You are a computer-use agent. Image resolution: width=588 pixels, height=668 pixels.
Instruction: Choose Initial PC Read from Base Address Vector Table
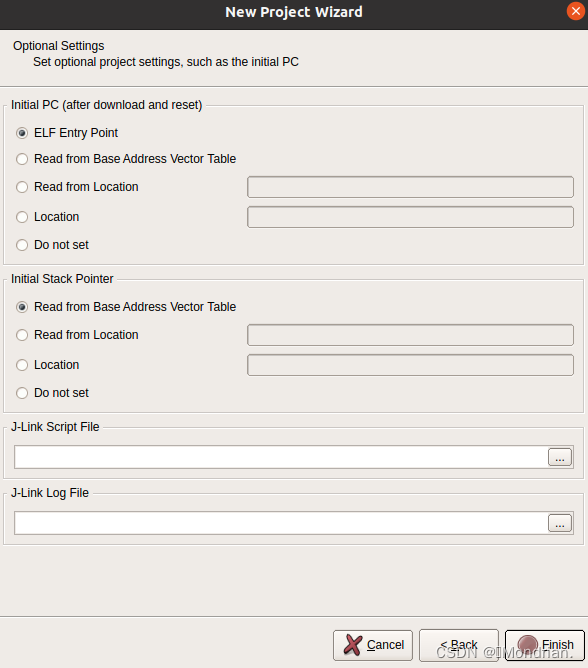point(22,159)
